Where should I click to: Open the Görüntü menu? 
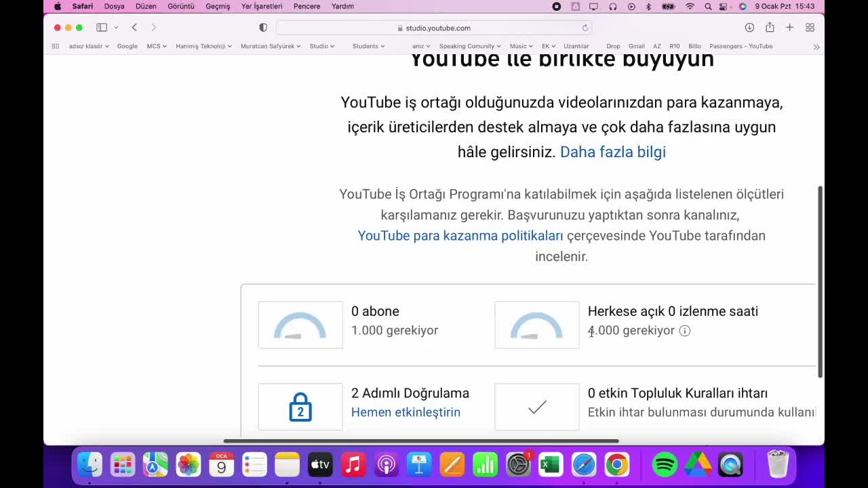pyautogui.click(x=181, y=6)
